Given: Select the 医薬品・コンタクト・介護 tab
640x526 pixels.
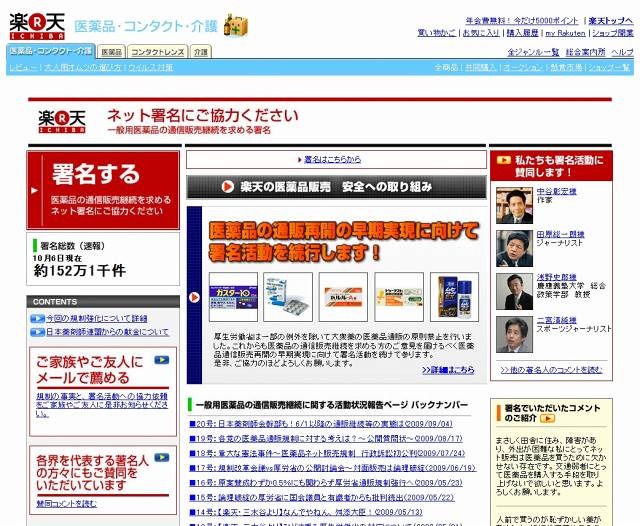Looking at the screenshot, I should click(x=51, y=51).
